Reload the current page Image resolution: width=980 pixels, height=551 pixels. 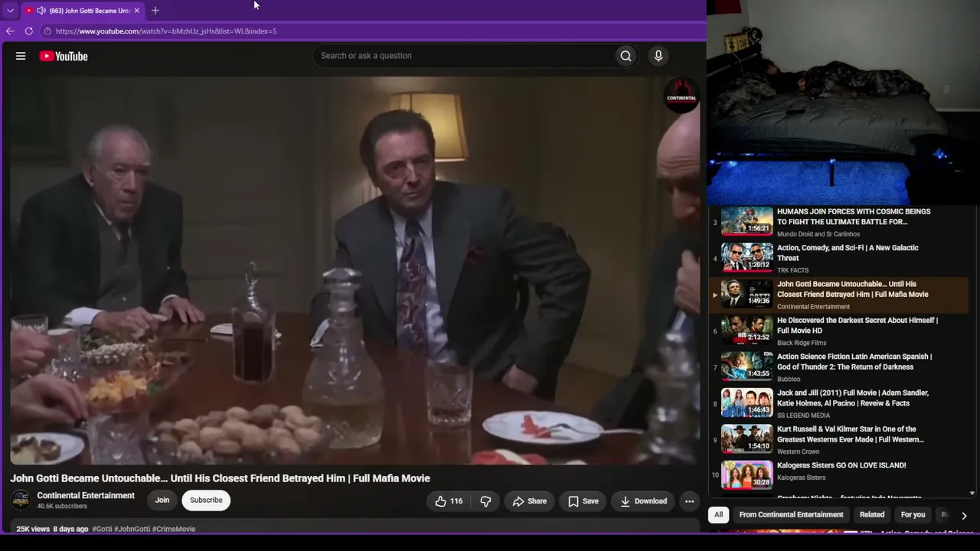29,31
